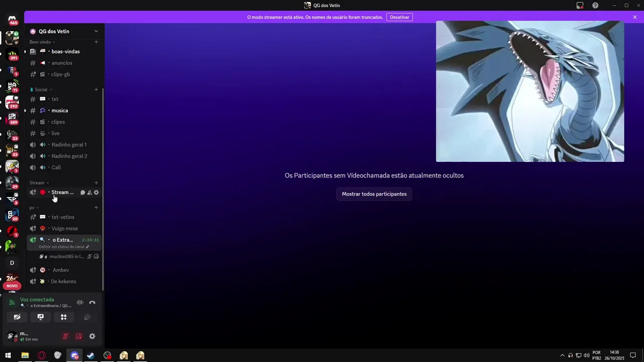The width and height of the screenshot is (644, 362).
Task: Click the dragon video tile
Action: pyautogui.click(x=530, y=91)
